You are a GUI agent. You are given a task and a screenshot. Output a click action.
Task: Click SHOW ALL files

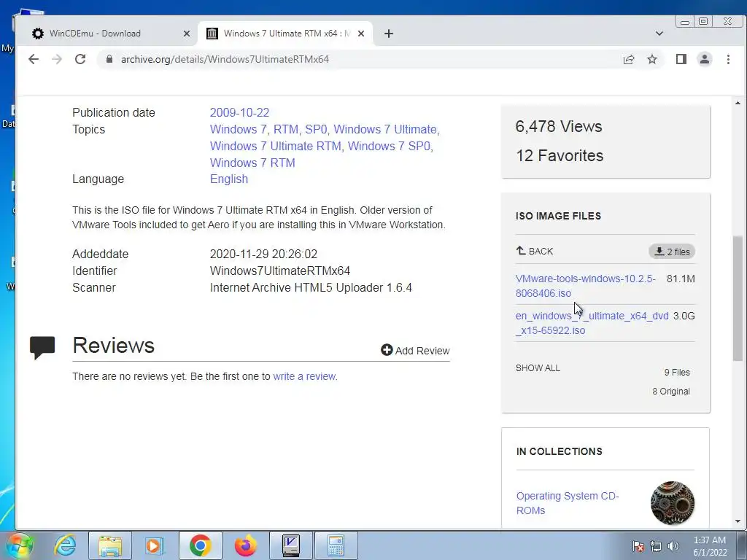[538, 367]
